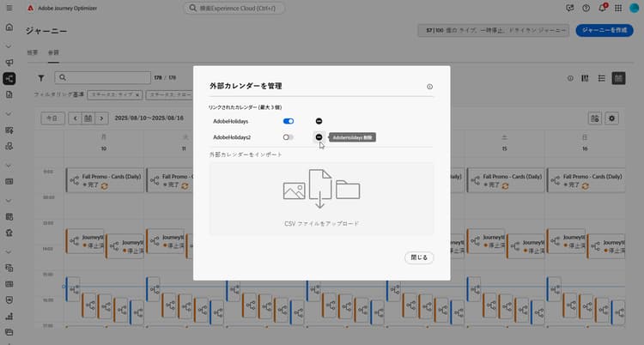Open the document icon below Journeys
This screenshot has width=644, height=345.
point(9,94)
